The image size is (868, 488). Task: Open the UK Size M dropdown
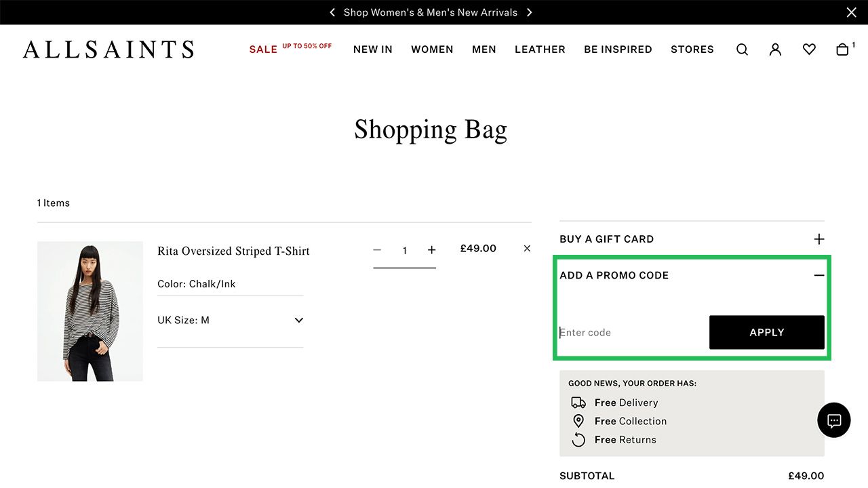point(230,320)
